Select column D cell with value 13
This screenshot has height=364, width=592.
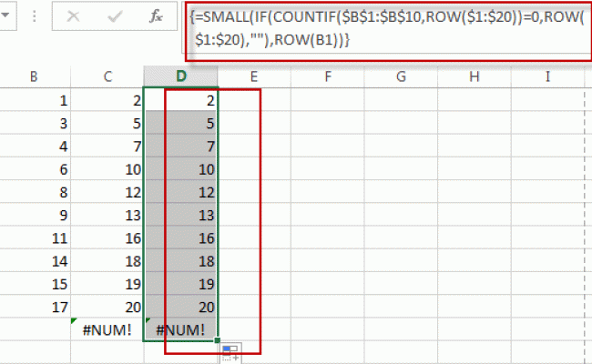click(x=181, y=215)
